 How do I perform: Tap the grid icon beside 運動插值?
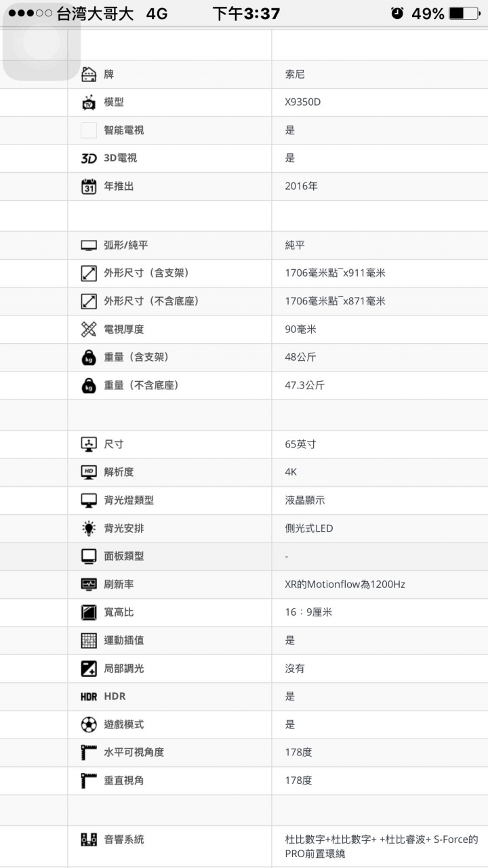point(89,640)
